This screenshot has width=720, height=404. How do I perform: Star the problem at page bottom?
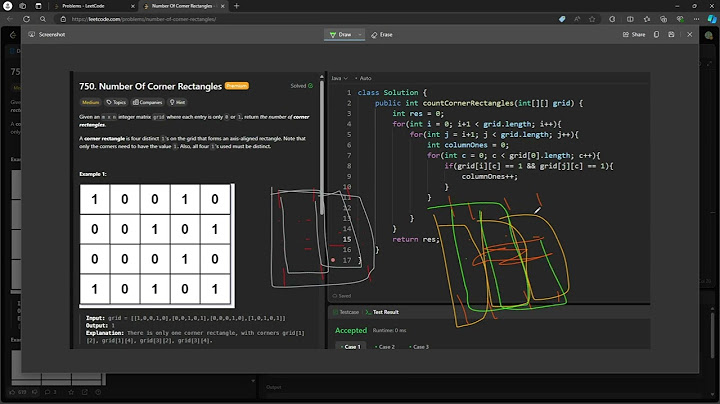pyautogui.click(x=71, y=392)
